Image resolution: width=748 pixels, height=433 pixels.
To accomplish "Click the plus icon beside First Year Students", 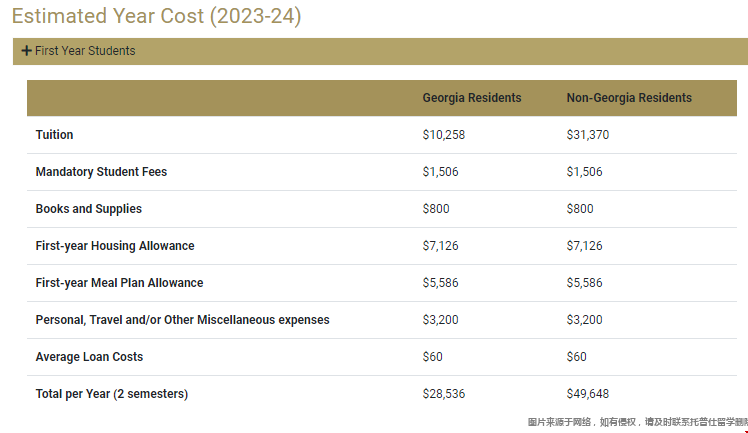I will 26,51.
